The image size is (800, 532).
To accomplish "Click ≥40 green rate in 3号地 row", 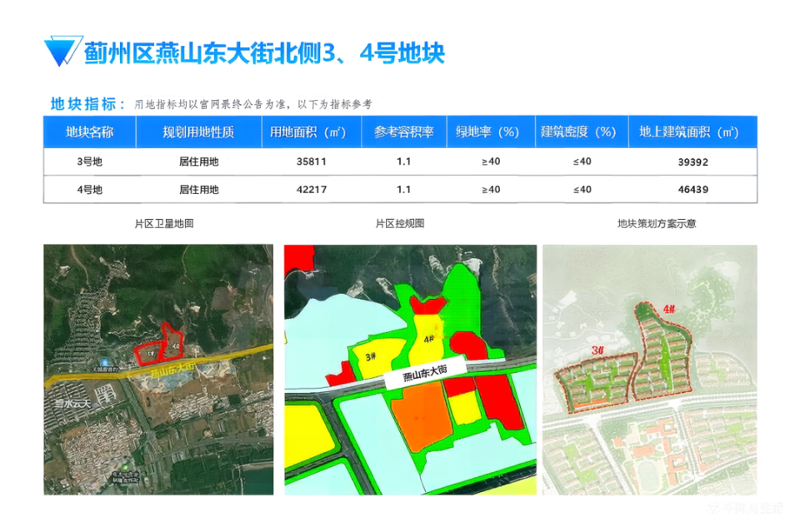I will pyautogui.click(x=491, y=162).
